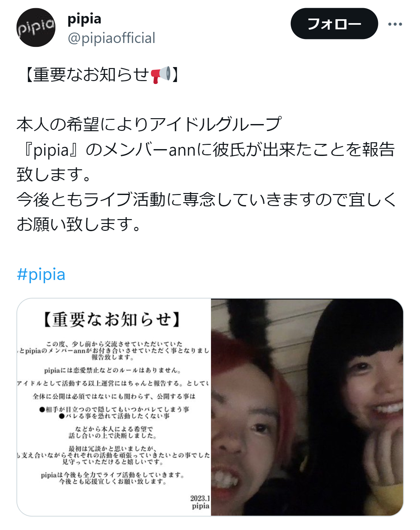Image resolution: width=420 pixels, height=530 pixels.
Task: Click the pipia round profile avatar
Action: [x=36, y=27]
